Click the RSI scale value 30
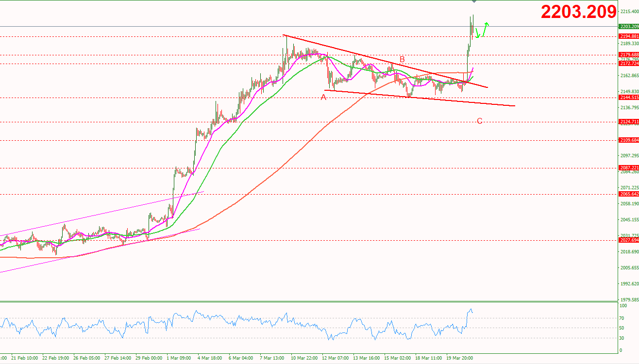639x364 pixels. tap(622, 338)
